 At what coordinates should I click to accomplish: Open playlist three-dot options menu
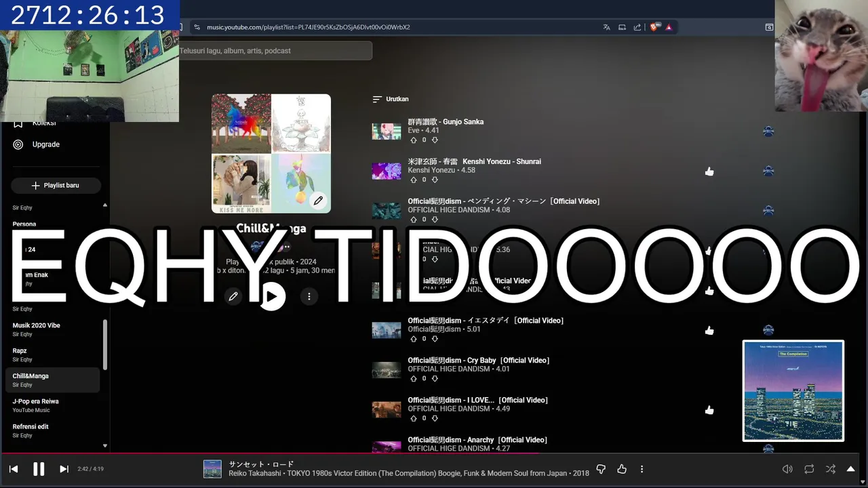[x=309, y=296]
